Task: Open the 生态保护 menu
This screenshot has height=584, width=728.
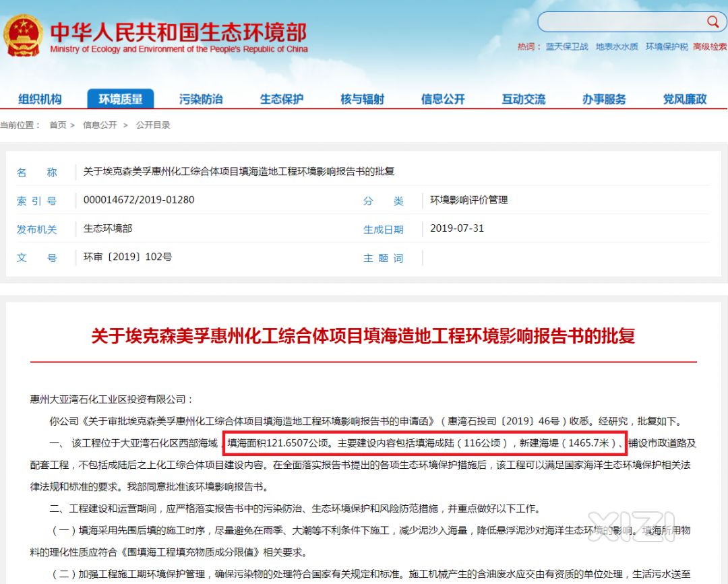Action: (x=282, y=99)
